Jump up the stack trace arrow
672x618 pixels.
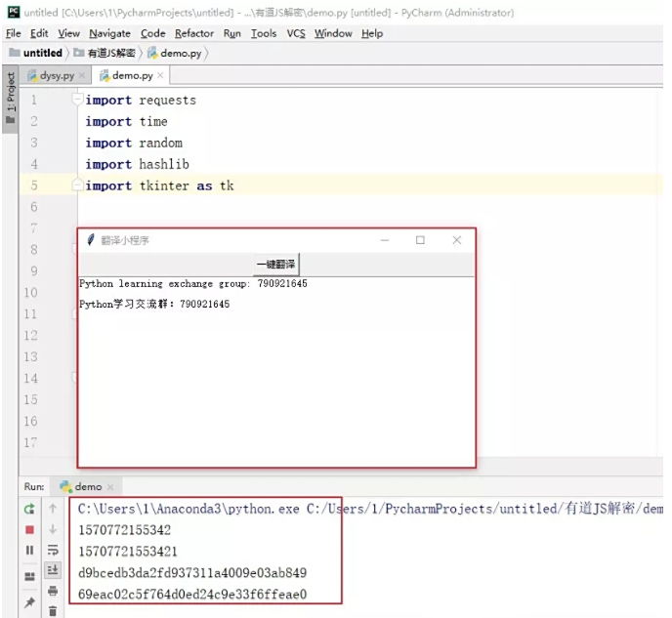point(53,509)
